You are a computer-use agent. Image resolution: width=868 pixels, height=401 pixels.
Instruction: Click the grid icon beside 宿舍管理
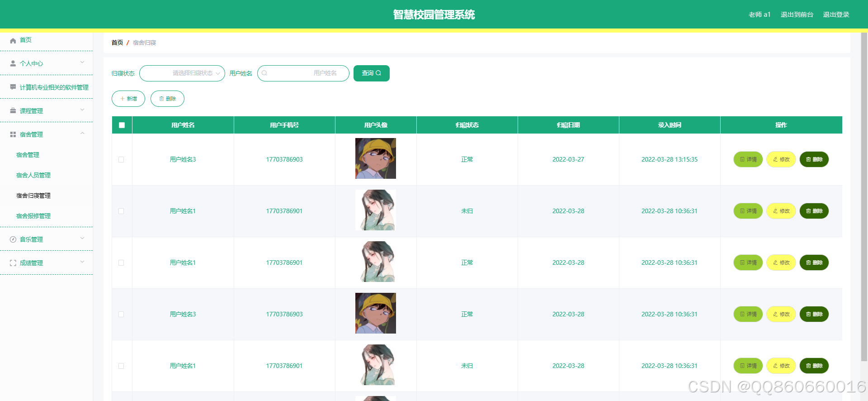click(13, 134)
